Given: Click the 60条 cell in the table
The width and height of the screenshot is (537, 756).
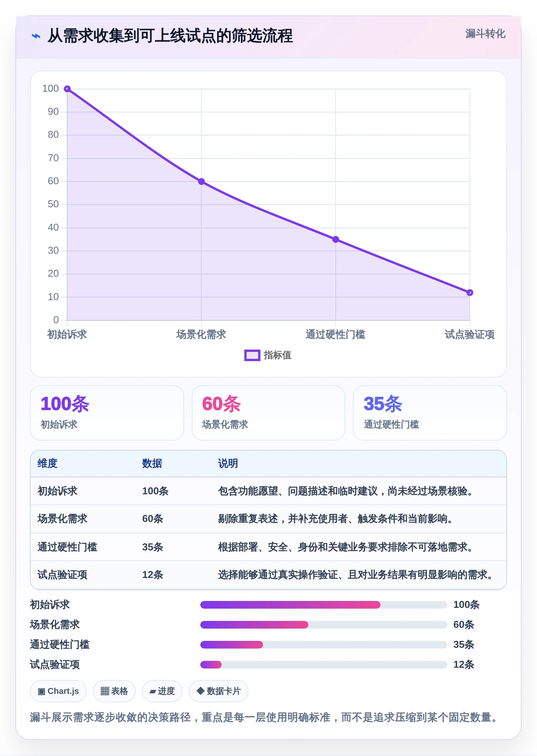Looking at the screenshot, I should [153, 519].
